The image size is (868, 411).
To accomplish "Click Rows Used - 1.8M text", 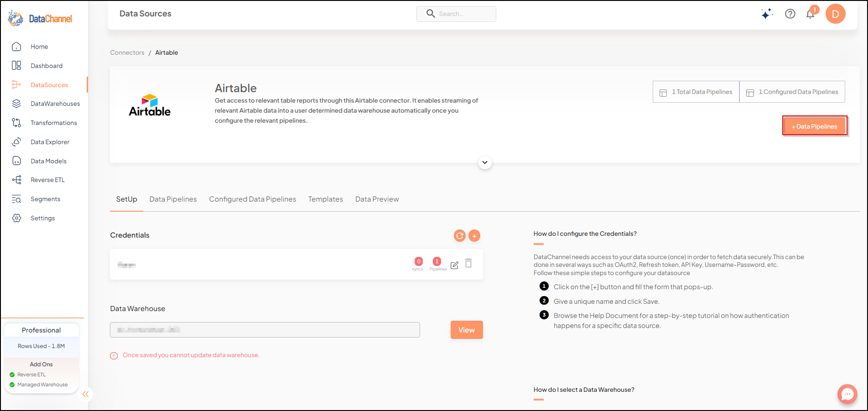I will tap(41, 346).
